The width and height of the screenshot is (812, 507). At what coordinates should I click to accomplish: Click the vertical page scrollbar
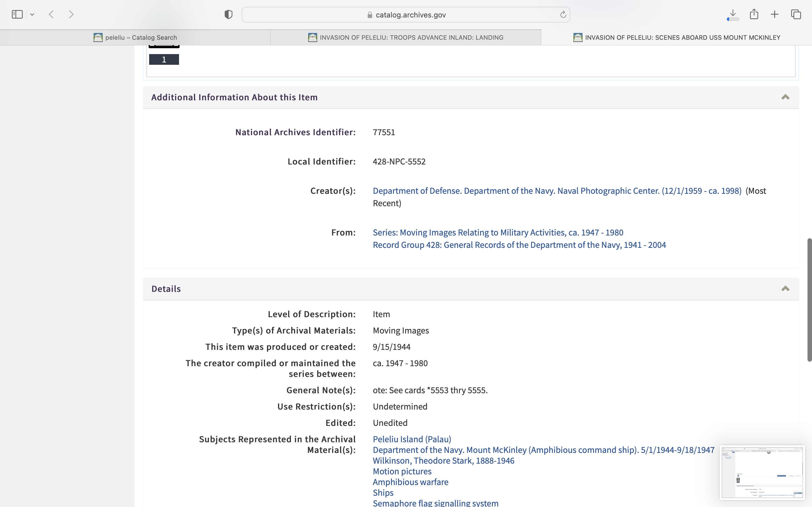click(809, 299)
